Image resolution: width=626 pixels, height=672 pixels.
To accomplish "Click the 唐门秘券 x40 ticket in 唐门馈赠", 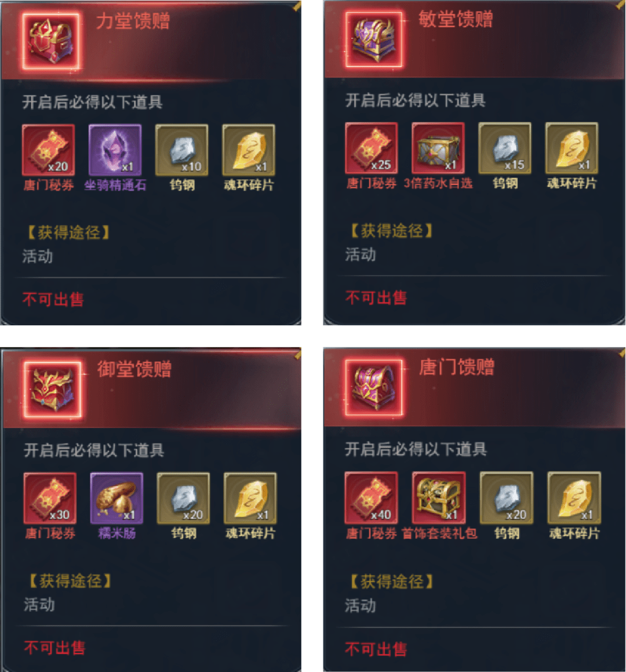I will [x=371, y=497].
